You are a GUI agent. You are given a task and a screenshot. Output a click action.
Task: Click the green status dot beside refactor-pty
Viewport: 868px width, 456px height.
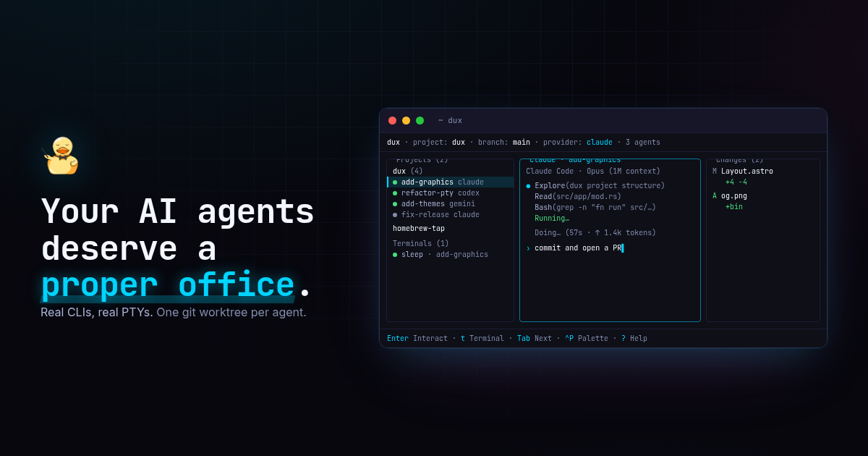pos(395,193)
